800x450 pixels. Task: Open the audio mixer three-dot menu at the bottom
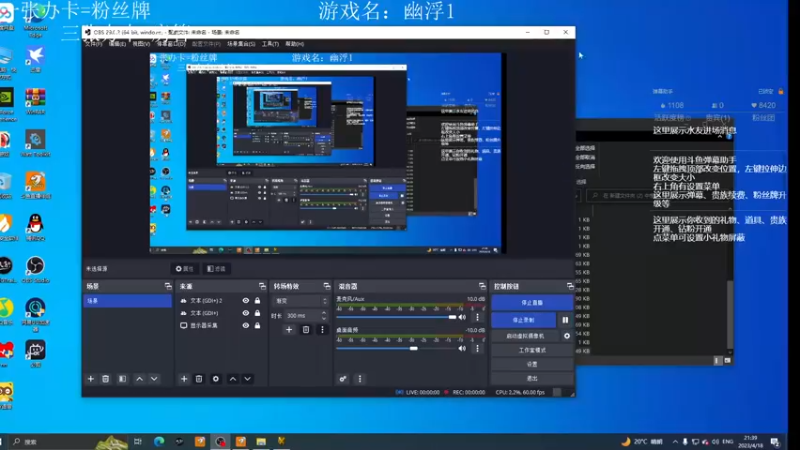point(360,379)
